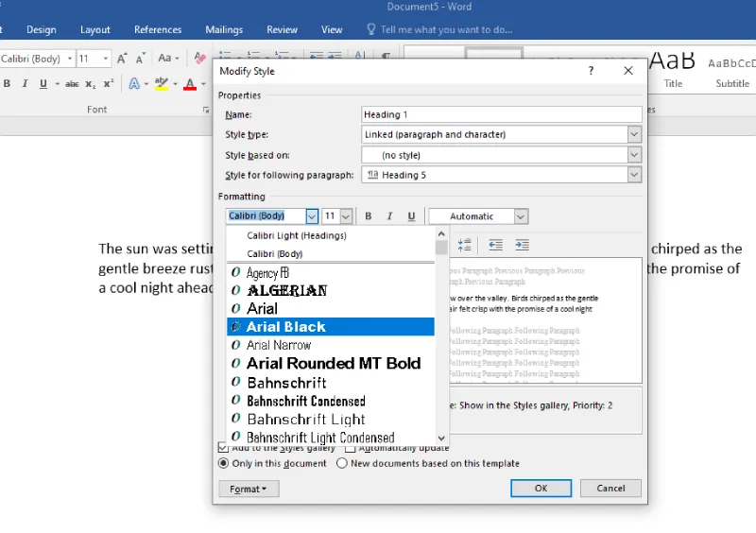Open Text Effects and Typography

pyautogui.click(x=134, y=83)
